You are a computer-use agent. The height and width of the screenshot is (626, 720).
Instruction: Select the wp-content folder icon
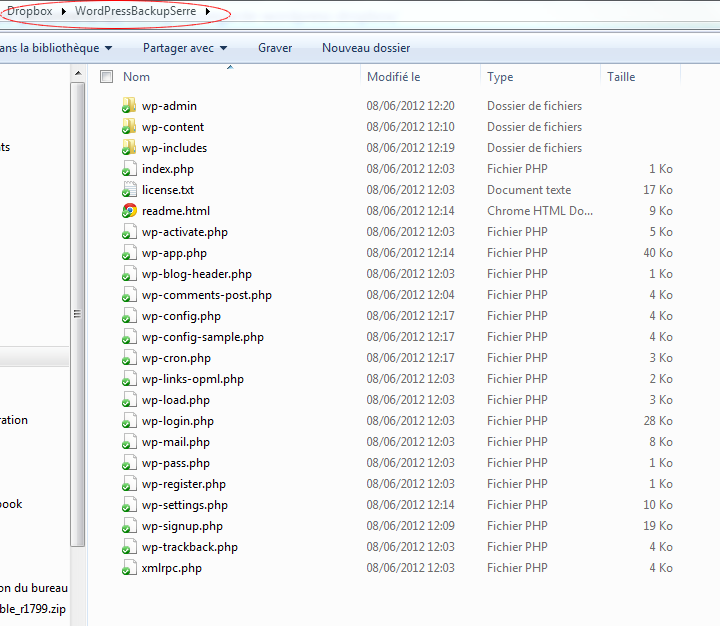click(129, 127)
